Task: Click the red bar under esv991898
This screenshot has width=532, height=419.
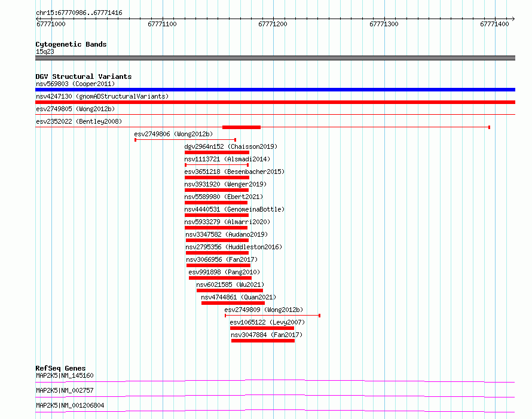Action: click(x=220, y=278)
